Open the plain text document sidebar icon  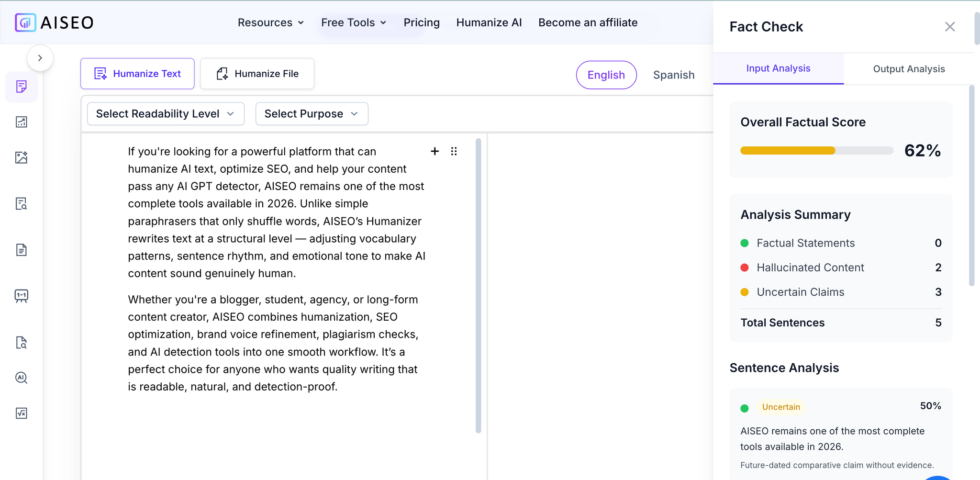(22, 250)
